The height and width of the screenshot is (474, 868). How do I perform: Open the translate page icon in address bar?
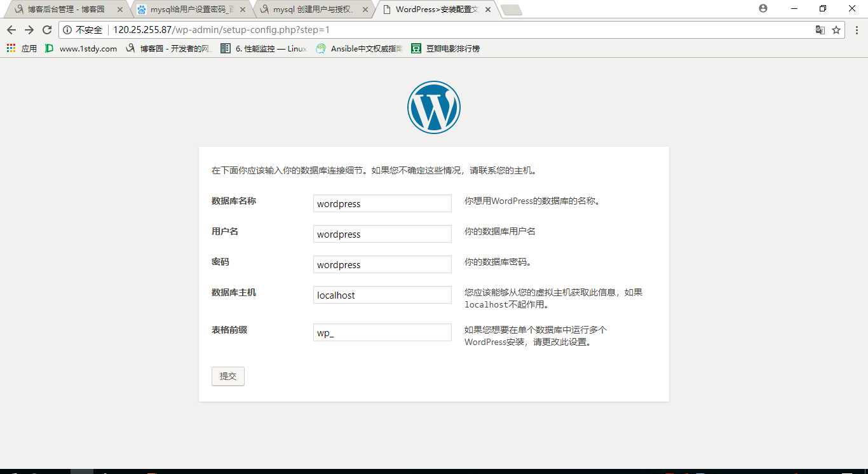point(820,30)
